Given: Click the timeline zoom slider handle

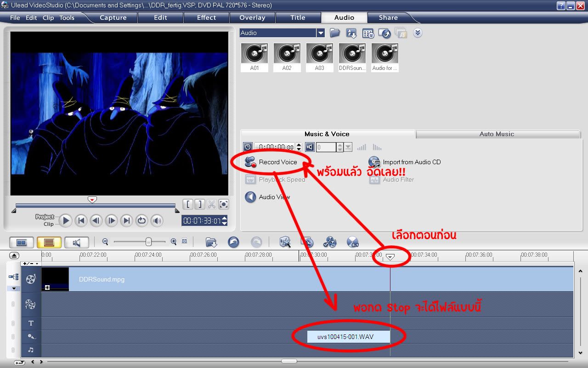Looking at the screenshot, I should pos(148,241).
